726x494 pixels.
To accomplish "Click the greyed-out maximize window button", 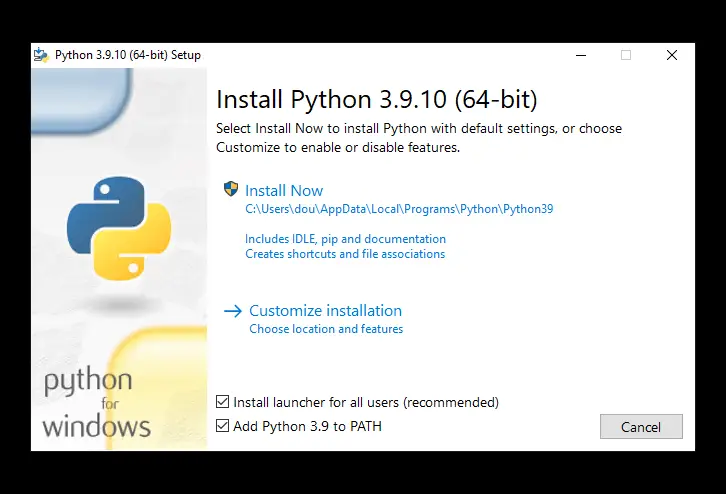I will click(x=626, y=55).
